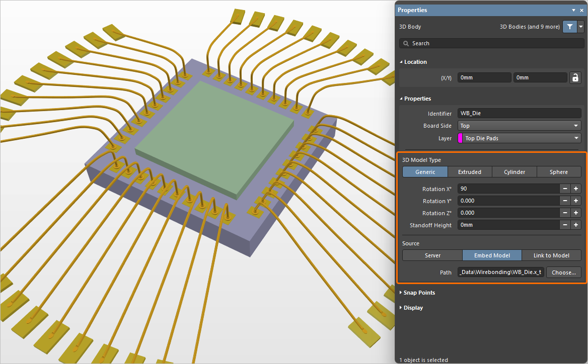Open the search field magnifier icon
The height and width of the screenshot is (364, 588).
tap(406, 43)
